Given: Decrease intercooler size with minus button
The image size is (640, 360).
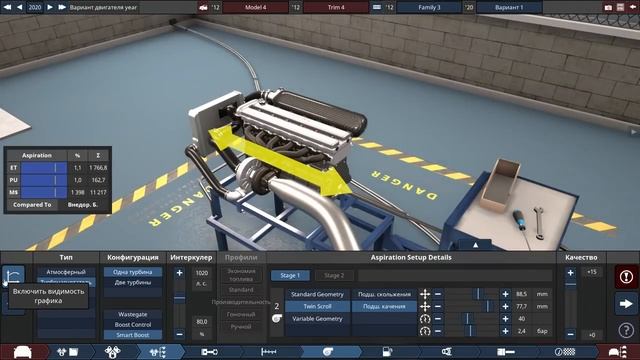Looking at the screenshot, I should pyautogui.click(x=180, y=334).
